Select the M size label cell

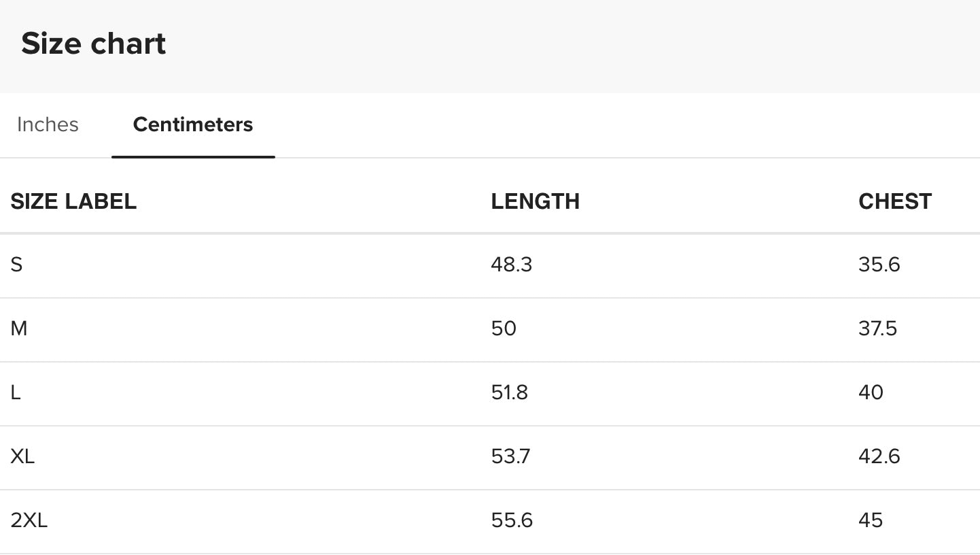point(19,329)
